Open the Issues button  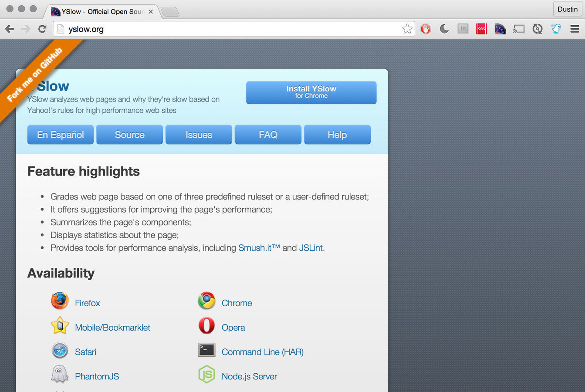tap(199, 135)
